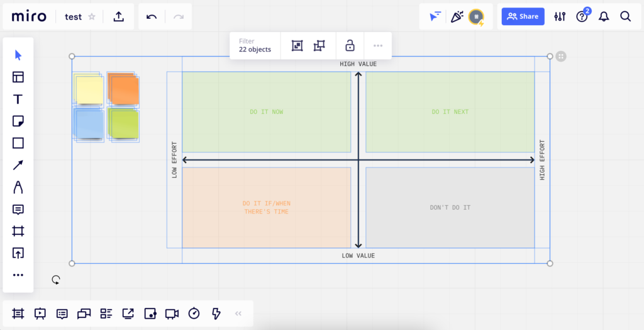
Task: Open the cards list icon
Action: 106,314
